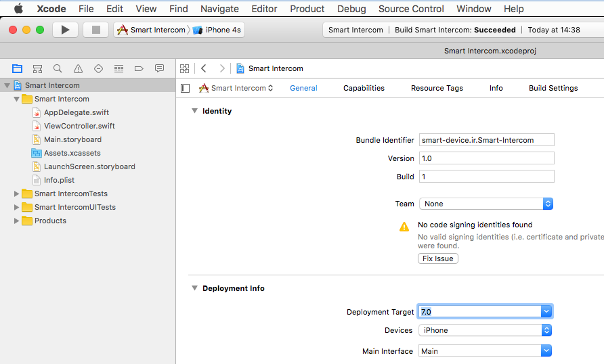Collapse the Smart Intercom group folder
Screen dimensions: 604x364
(x=16, y=99)
